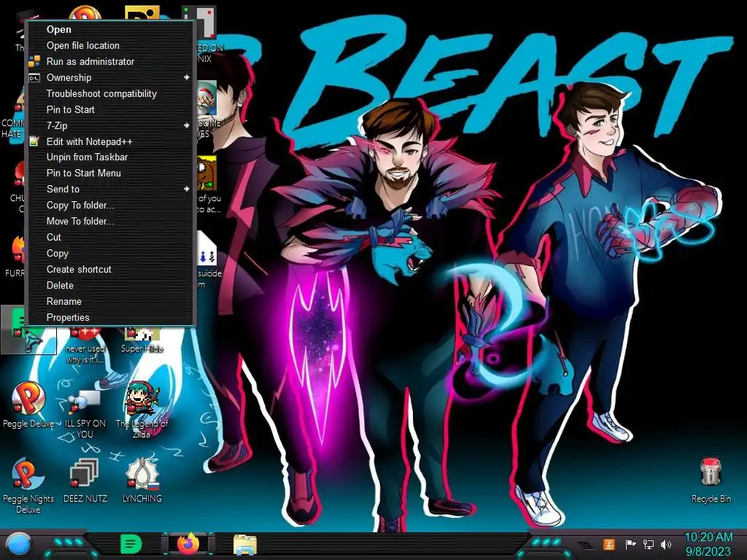Open the green notes app on taskbar

[131, 544]
